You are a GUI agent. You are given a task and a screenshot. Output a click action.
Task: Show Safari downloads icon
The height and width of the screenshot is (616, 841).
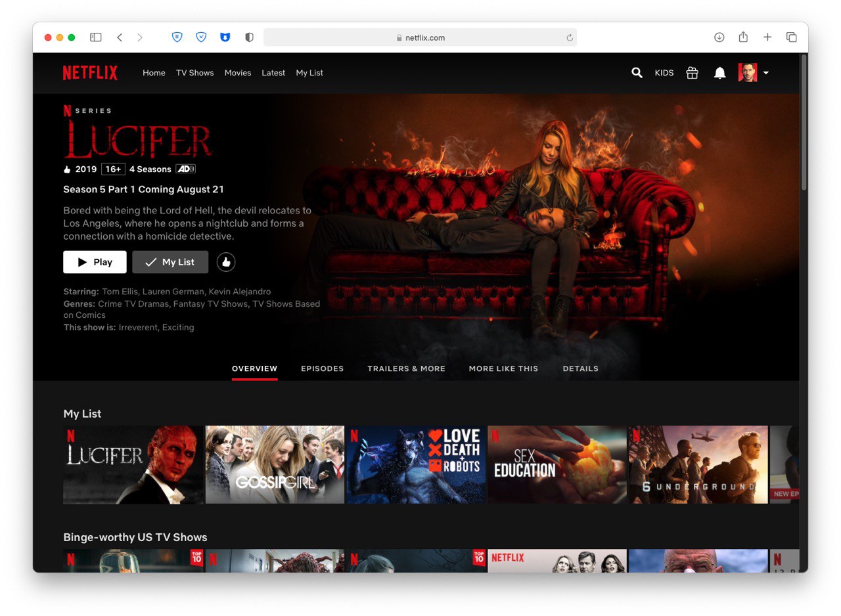pyautogui.click(x=719, y=37)
